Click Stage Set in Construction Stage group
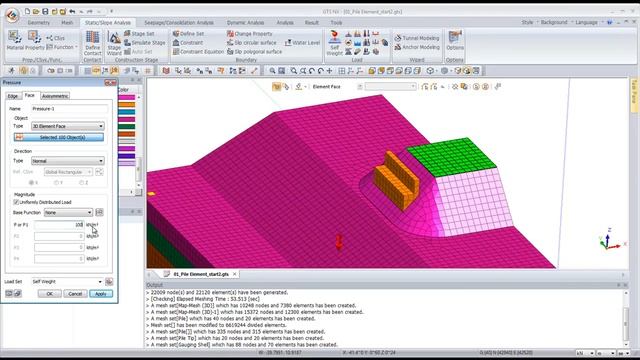The height and width of the screenshot is (360, 640). 139,33
